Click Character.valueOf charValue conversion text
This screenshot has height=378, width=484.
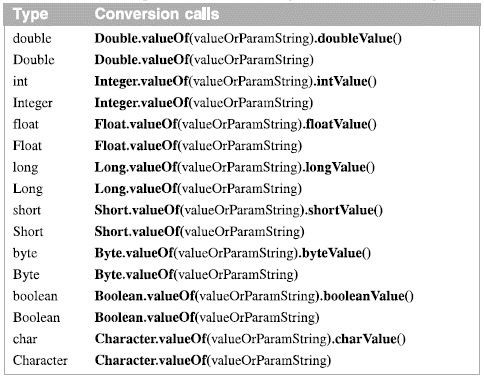tap(250, 340)
